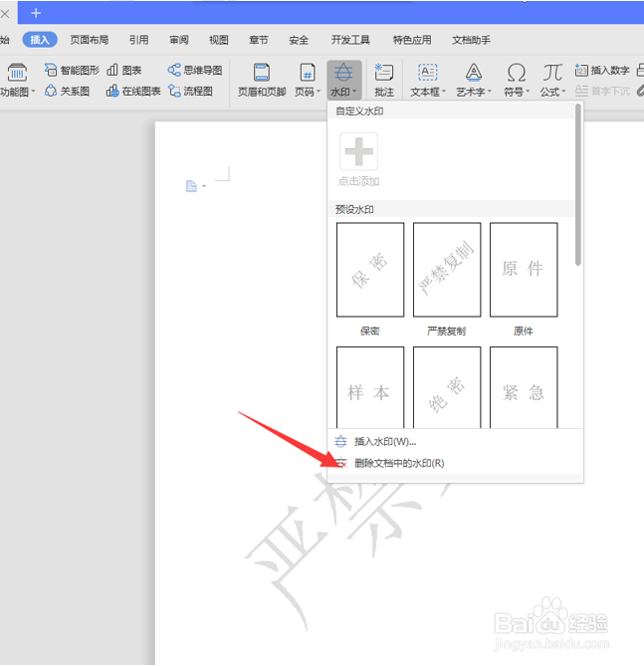Screen dimensions: 644x666
Task: Click the 首字下沉 drop cap tool
Action: point(602,91)
